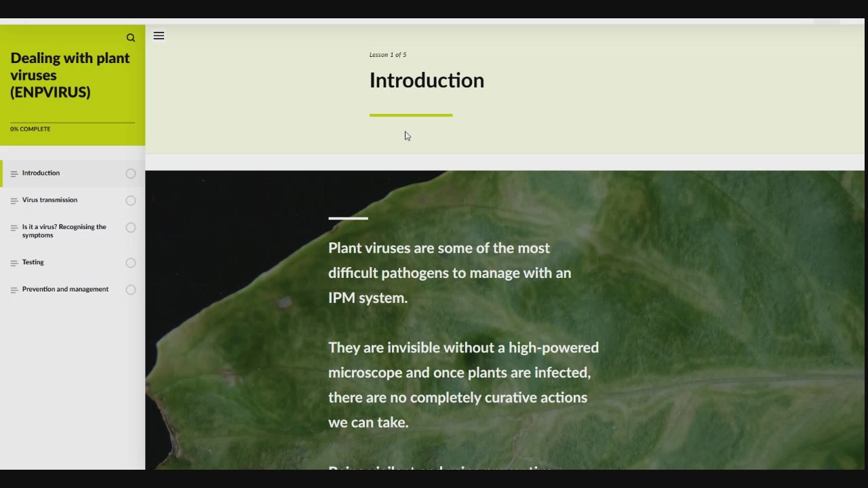The image size is (868, 488).
Task: Click the Introduction lesson heading
Action: click(x=427, y=81)
